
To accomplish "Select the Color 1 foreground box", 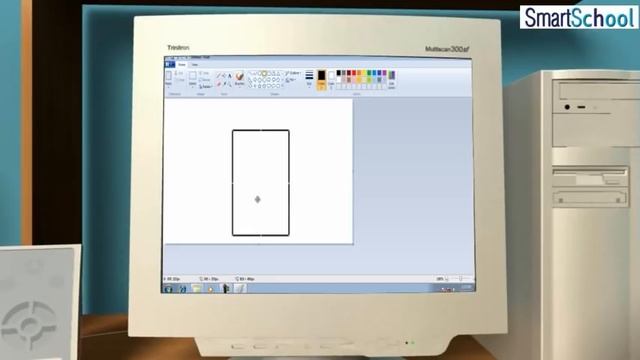I will pyautogui.click(x=322, y=79).
